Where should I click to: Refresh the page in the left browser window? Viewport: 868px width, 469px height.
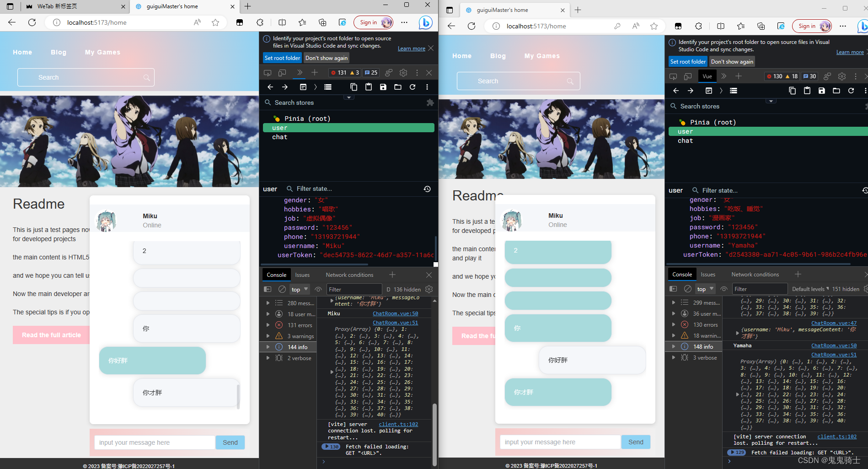click(32, 22)
